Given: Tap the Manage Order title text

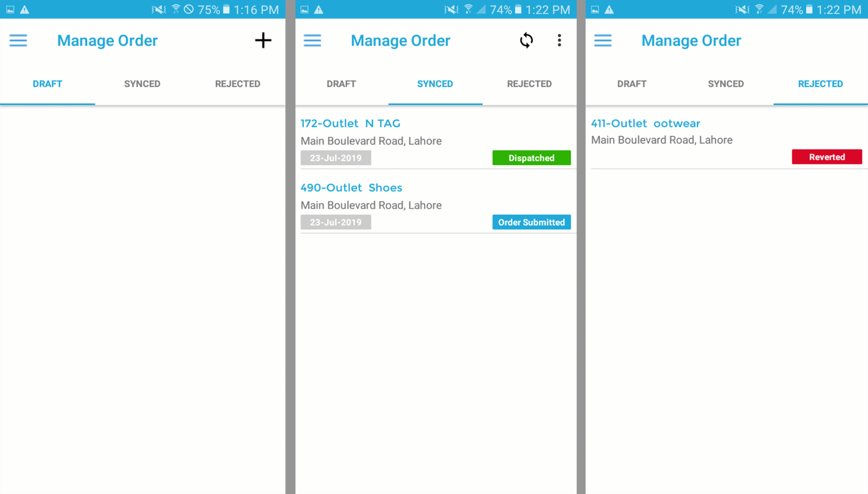Looking at the screenshot, I should click(107, 40).
